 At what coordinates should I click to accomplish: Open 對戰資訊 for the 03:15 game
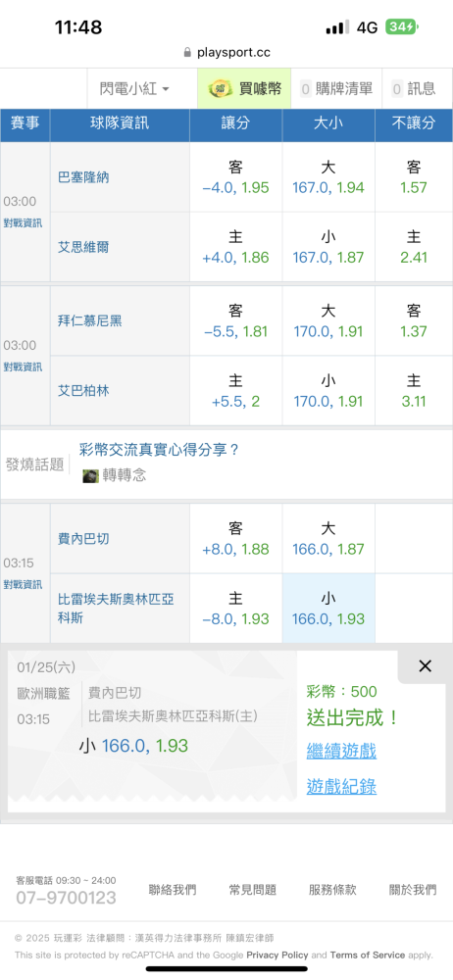24,585
